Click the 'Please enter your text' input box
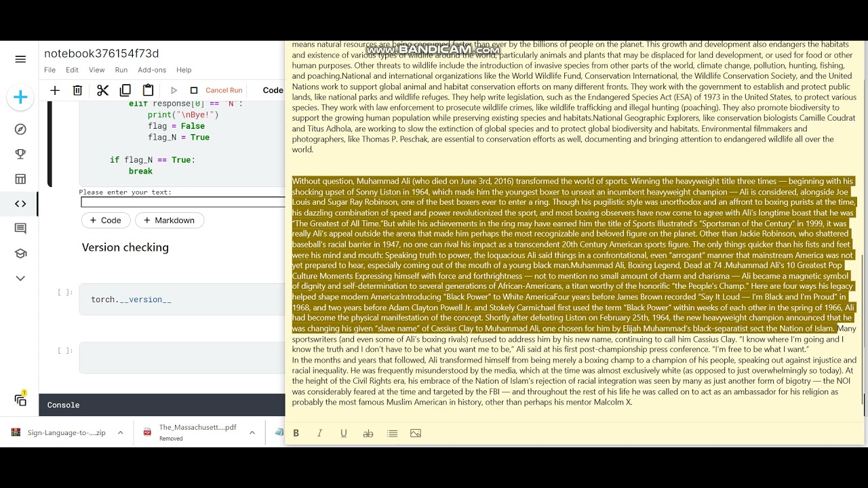The width and height of the screenshot is (868, 488). click(x=182, y=202)
